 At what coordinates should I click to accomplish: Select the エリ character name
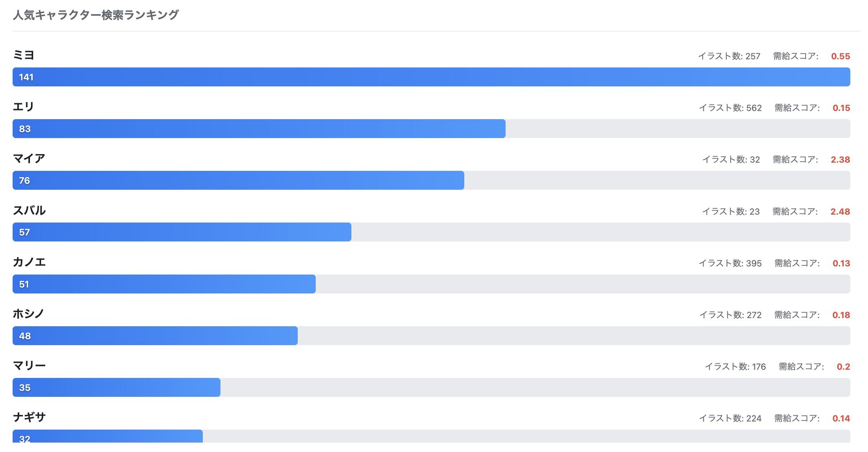[23, 107]
